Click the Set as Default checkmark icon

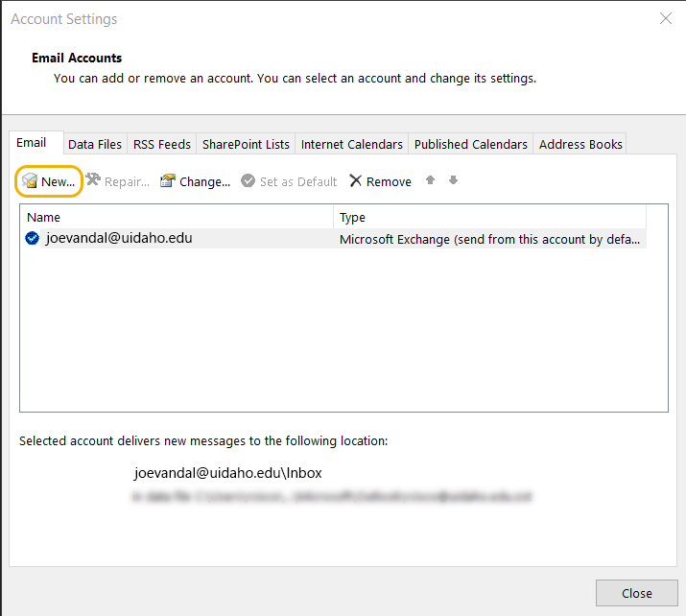tap(248, 181)
